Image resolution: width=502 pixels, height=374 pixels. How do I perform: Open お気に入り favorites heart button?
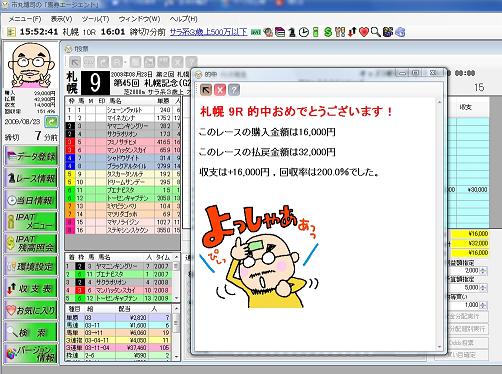point(31,310)
